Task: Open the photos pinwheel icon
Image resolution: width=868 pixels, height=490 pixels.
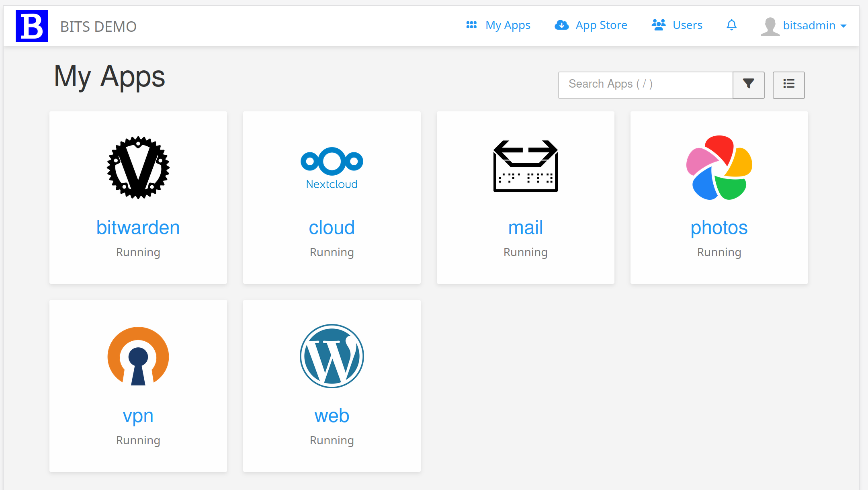Action: 719,168
